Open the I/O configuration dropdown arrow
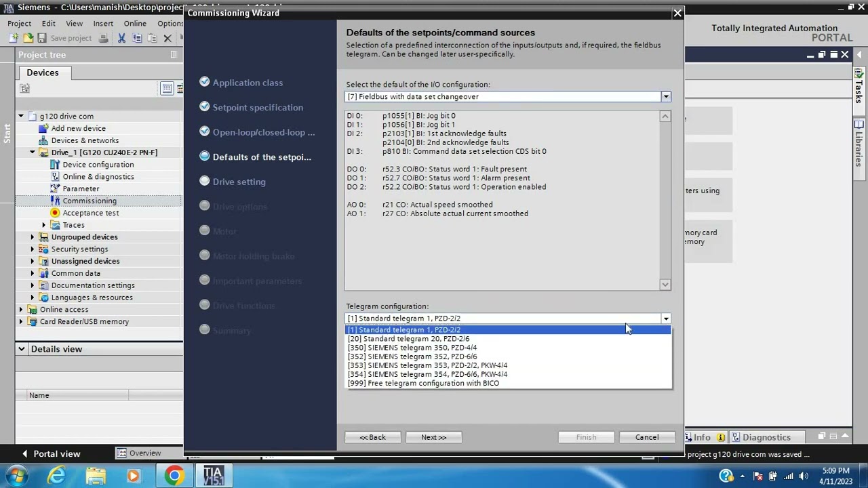Image resolution: width=868 pixels, height=488 pixels. click(x=666, y=97)
